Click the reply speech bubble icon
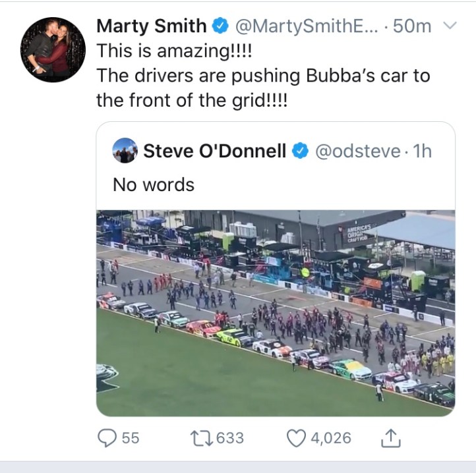The width and height of the screenshot is (476, 473). click(x=106, y=437)
